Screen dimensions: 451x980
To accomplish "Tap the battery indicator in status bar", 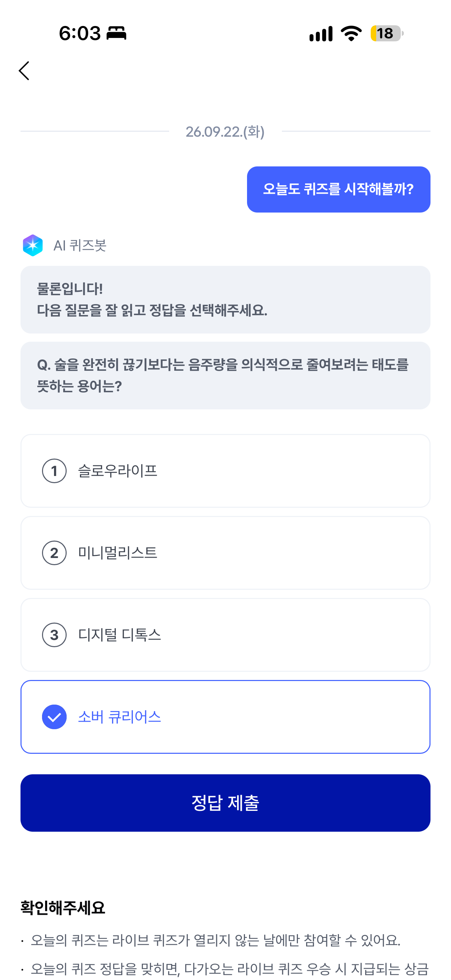I will point(387,33).
